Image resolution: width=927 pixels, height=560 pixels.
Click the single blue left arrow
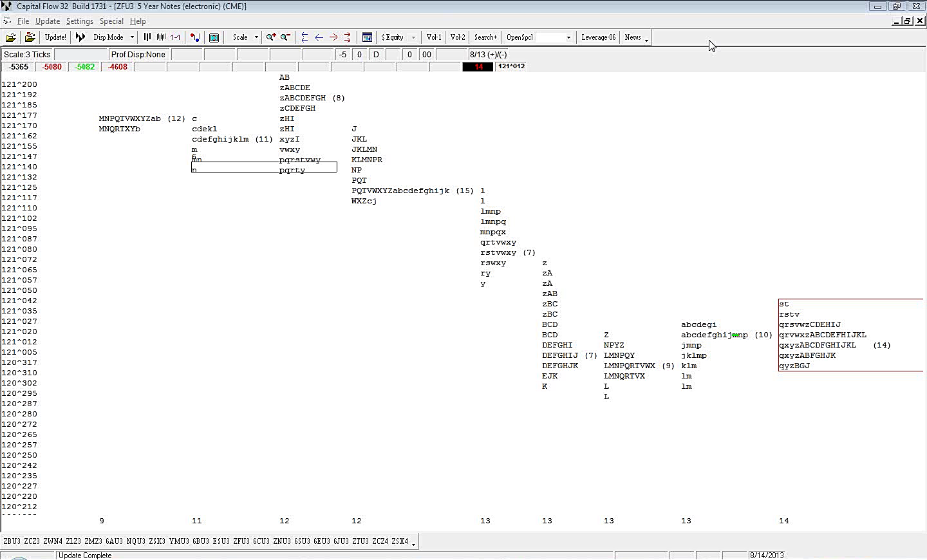tap(319, 37)
